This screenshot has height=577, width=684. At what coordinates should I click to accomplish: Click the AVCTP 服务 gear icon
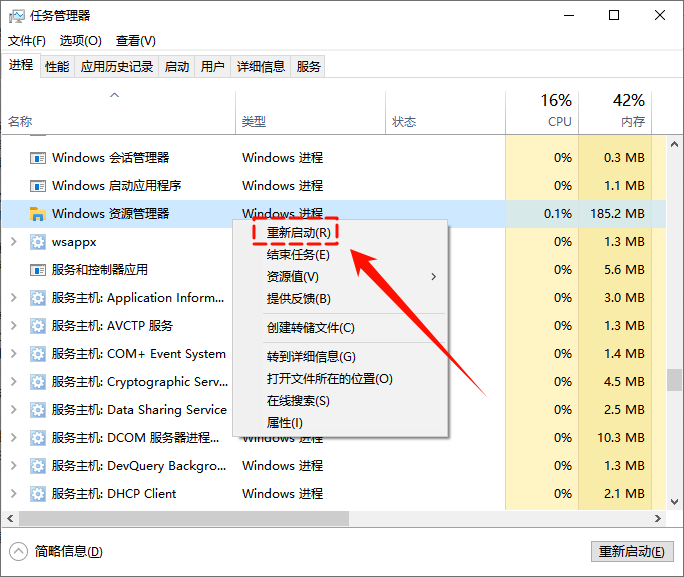(x=38, y=326)
